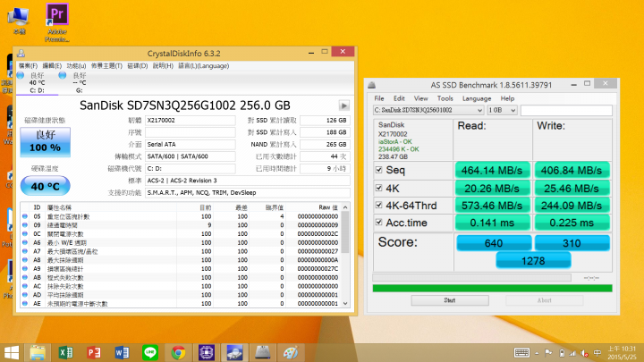Switch to AS SSD Benchmark taskbar icon
Image resolution: width=644 pixels, height=362 pixels.
point(262,352)
